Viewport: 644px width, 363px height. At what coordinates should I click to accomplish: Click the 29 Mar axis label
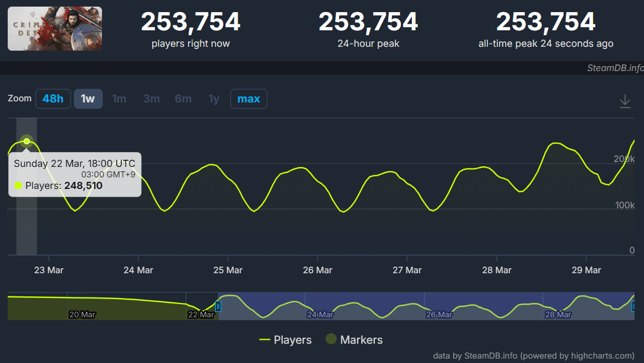click(586, 270)
